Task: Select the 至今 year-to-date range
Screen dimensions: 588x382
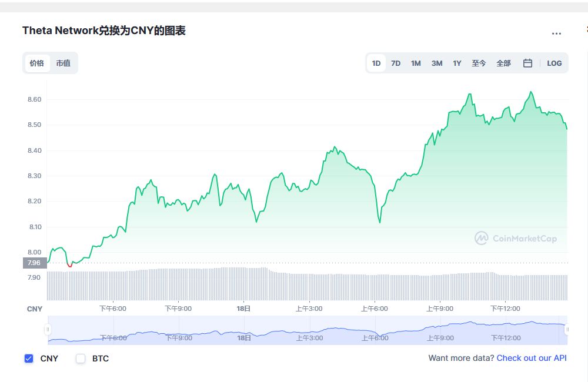Action: pyautogui.click(x=479, y=63)
